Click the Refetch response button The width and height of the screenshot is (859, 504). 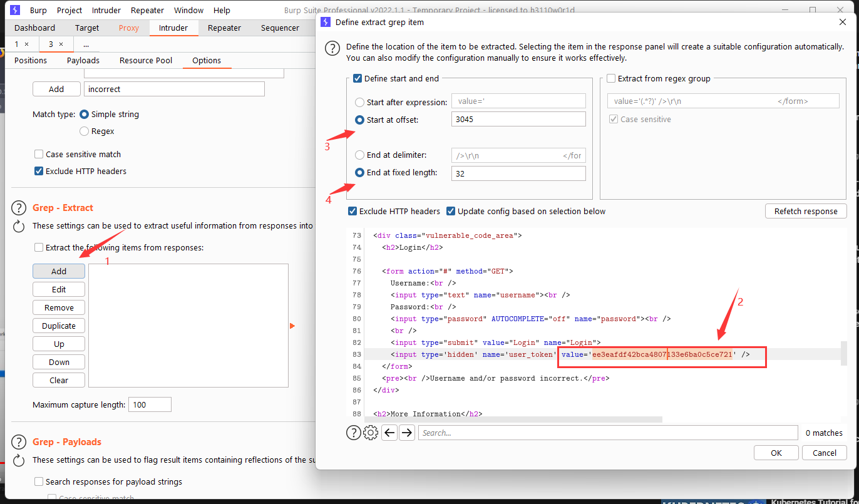pos(806,211)
